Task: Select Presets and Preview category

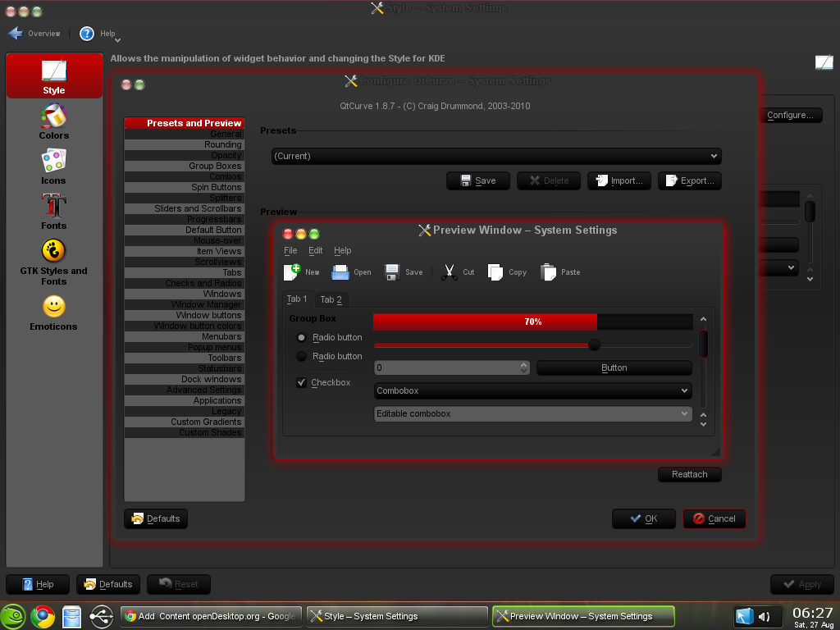Action: point(185,123)
